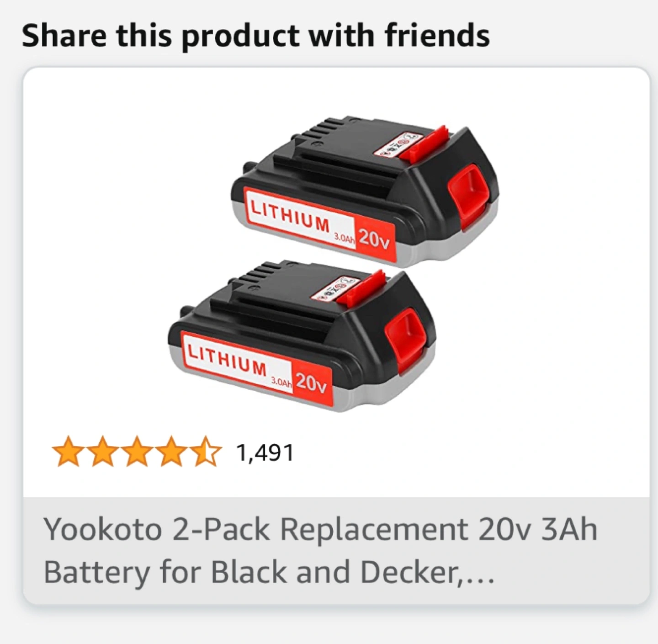The image size is (658, 644).
Task: Click the fourth gold rating star
Action: click(x=171, y=452)
